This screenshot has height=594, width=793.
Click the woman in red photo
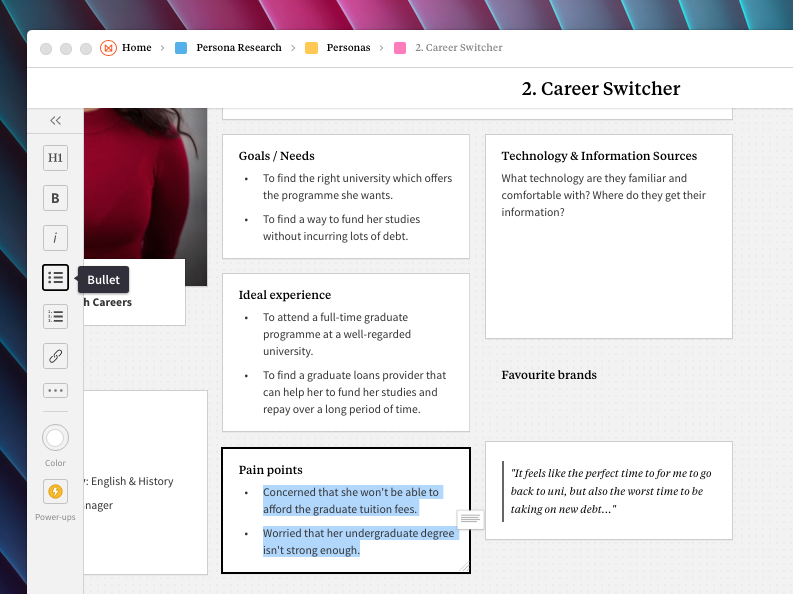(146, 197)
